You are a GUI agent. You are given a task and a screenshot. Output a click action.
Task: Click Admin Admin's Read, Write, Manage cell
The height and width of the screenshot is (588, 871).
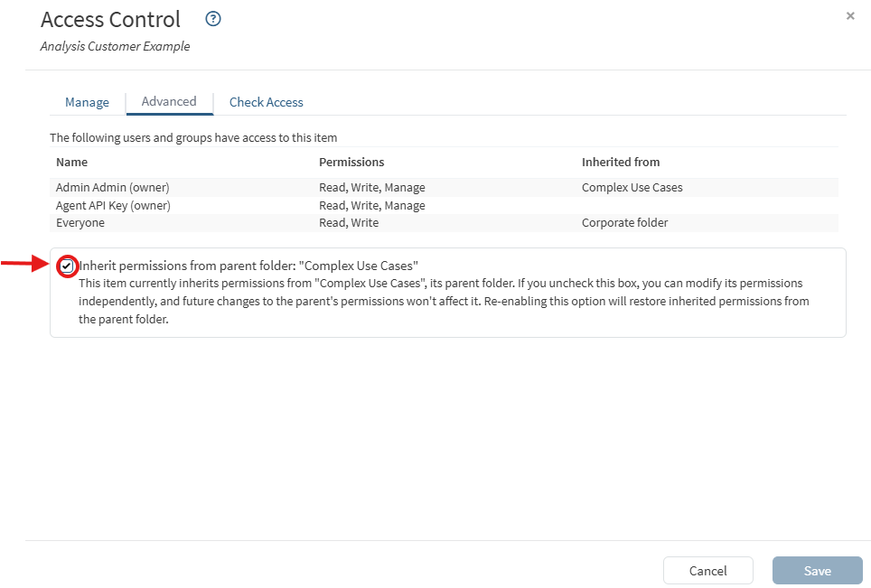click(371, 188)
